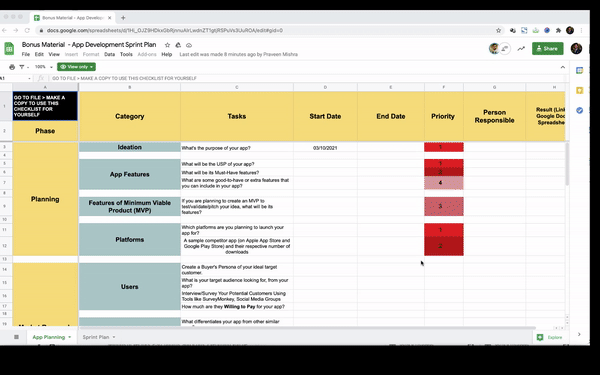Select the Planning phase cell
Image resolution: width=600 pixels, height=375 pixels.
[x=45, y=199]
